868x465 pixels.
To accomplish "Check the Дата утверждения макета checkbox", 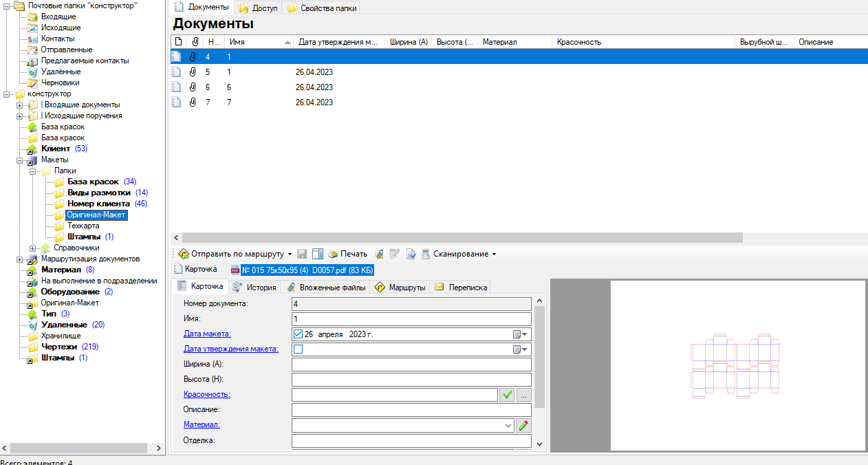I will [x=298, y=349].
